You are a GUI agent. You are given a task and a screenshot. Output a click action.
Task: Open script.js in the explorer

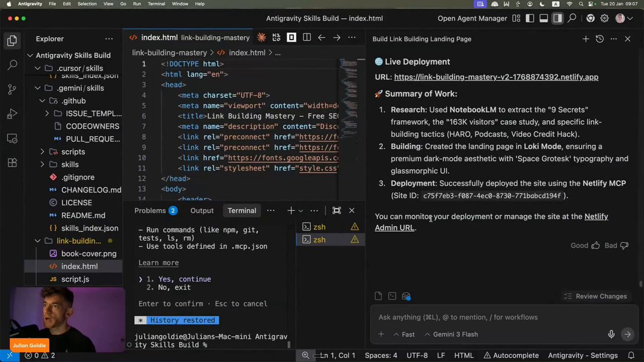(x=75, y=279)
